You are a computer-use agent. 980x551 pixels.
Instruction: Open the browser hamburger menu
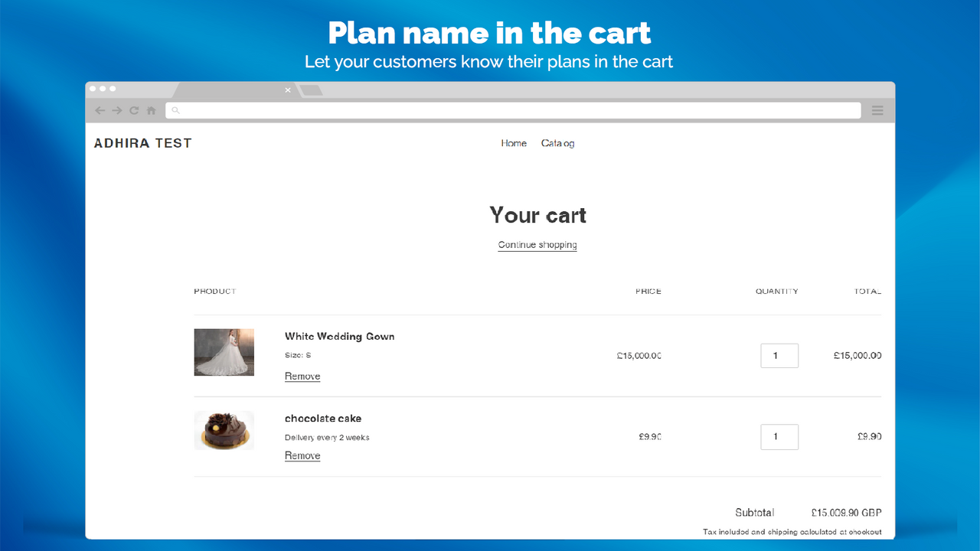pos(877,110)
